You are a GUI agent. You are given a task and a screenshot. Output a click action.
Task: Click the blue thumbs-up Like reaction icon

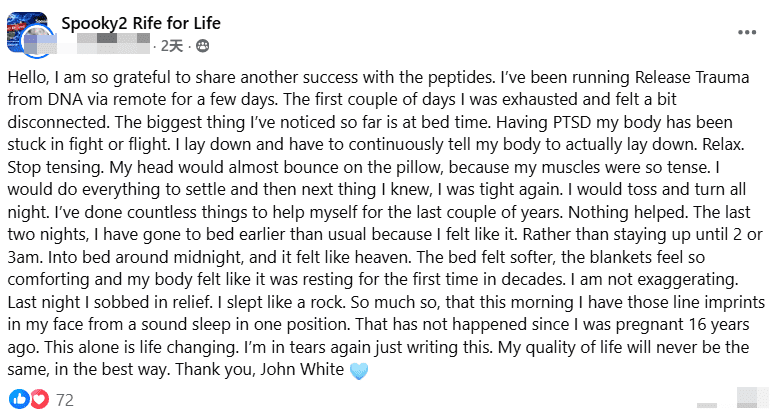click(x=21, y=399)
